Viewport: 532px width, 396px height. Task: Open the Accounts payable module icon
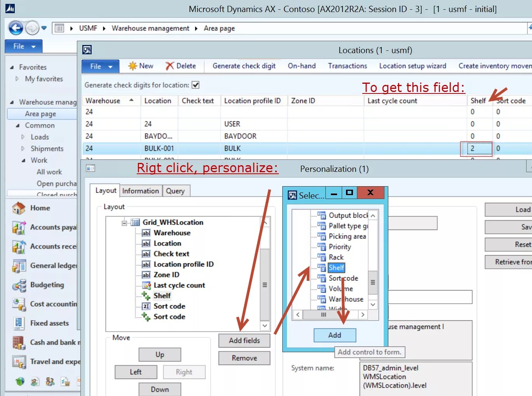point(19,227)
